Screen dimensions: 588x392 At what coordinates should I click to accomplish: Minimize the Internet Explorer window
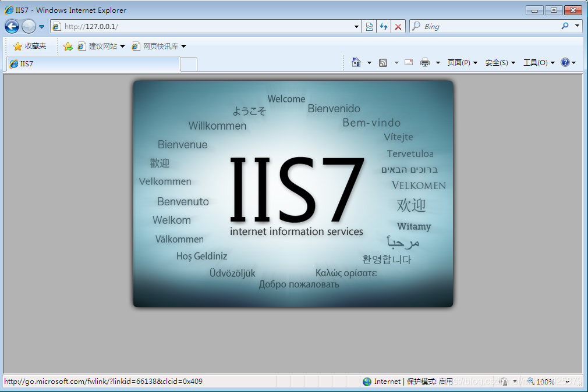point(535,10)
